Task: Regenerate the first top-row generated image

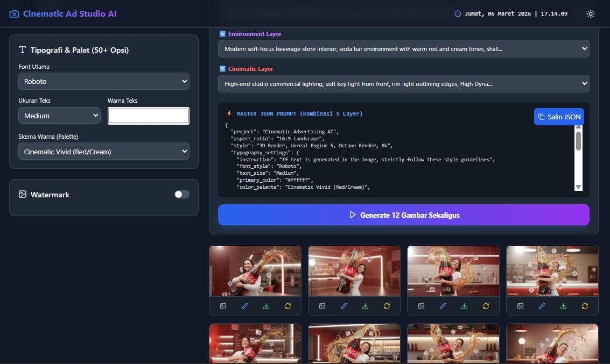Action: (x=288, y=306)
